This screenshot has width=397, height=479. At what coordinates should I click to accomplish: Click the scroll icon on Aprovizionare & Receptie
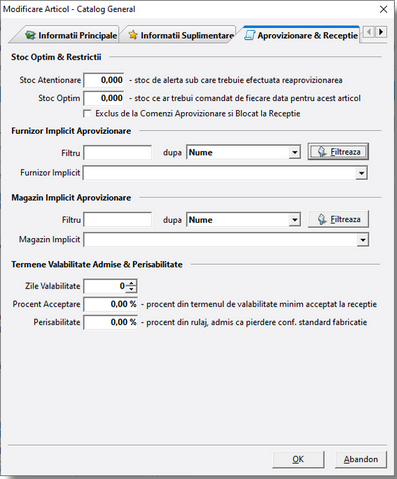250,35
